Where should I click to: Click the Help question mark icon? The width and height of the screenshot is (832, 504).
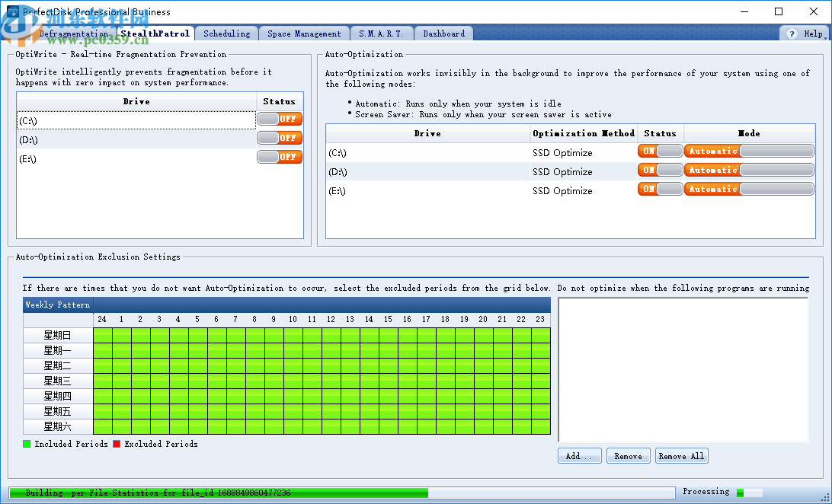793,33
